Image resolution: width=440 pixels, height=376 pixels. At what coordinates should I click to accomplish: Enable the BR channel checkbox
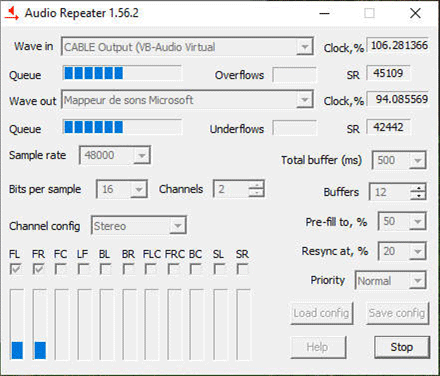[128, 269]
